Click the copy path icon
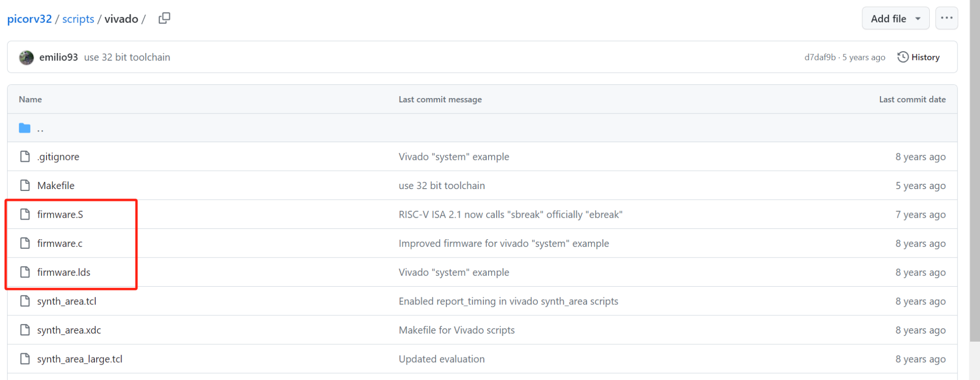980x380 pixels. (x=164, y=18)
